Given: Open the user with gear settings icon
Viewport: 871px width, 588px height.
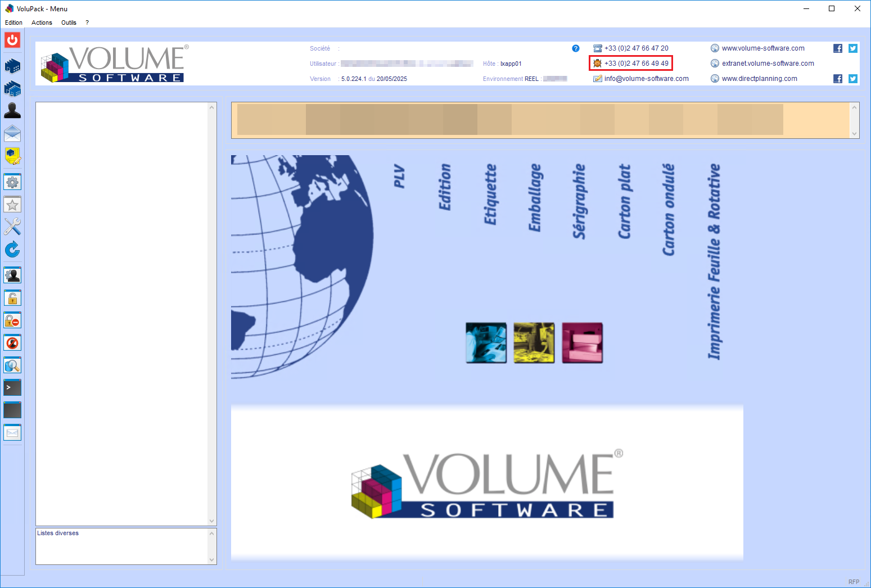Looking at the screenshot, I should tap(12, 275).
